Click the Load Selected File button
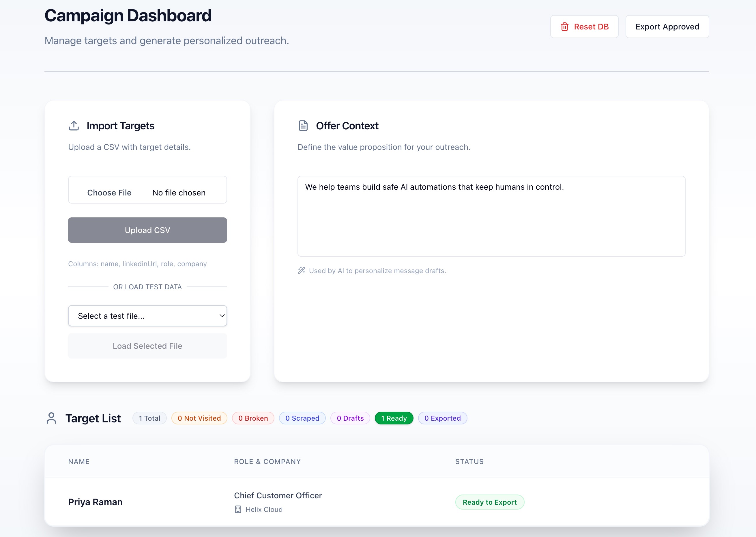This screenshot has height=537, width=756. (147, 346)
